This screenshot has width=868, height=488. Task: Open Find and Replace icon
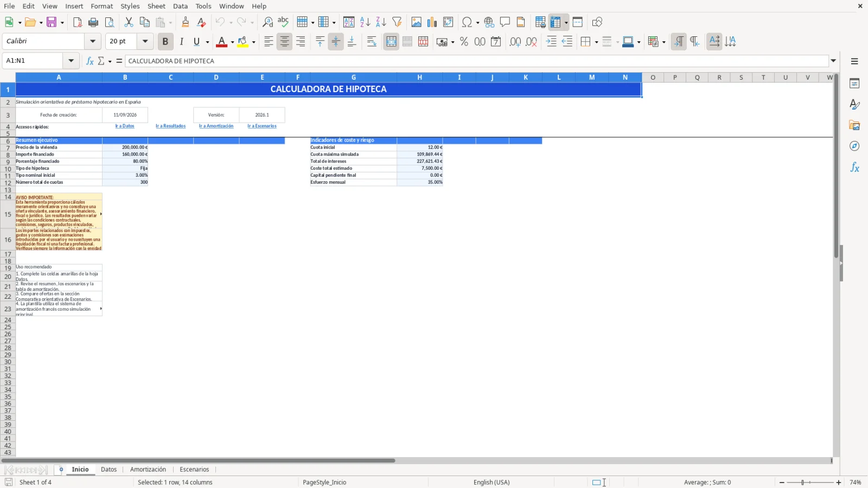tap(267, 22)
